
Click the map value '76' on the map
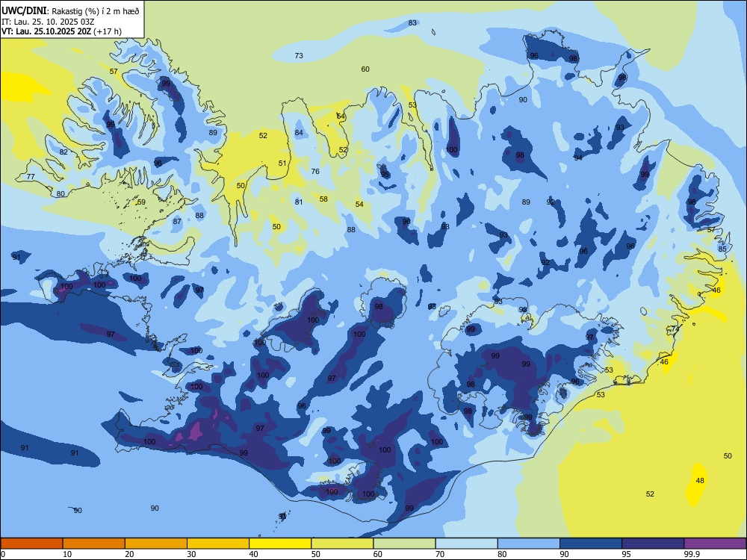tap(315, 172)
